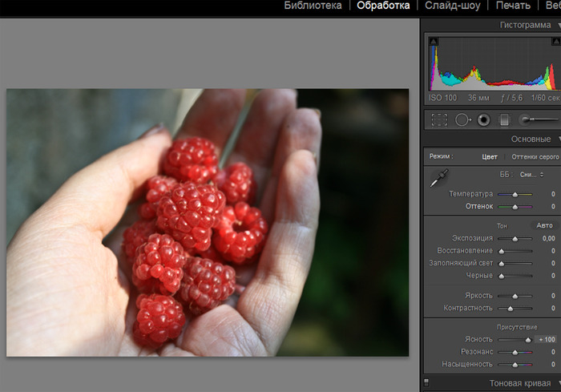
Task: Adjust the Черные slider
Action: pos(515,276)
